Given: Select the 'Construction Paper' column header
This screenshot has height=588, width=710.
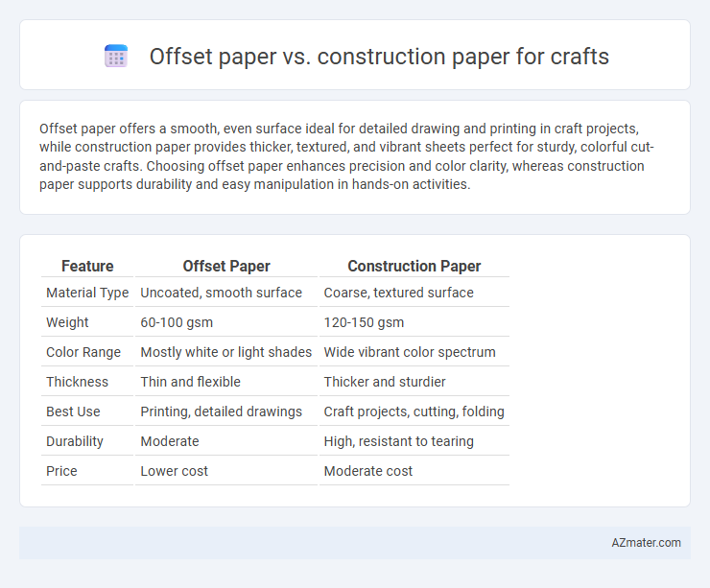Looking at the screenshot, I should [414, 266].
